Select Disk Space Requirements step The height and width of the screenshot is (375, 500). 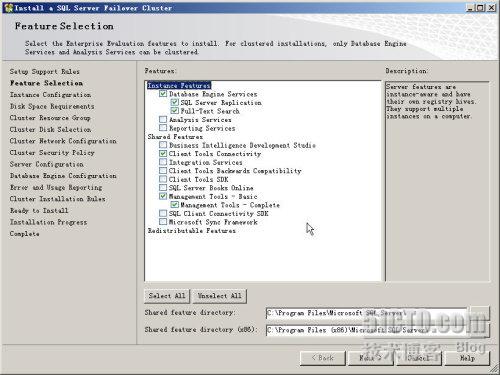pos(52,106)
